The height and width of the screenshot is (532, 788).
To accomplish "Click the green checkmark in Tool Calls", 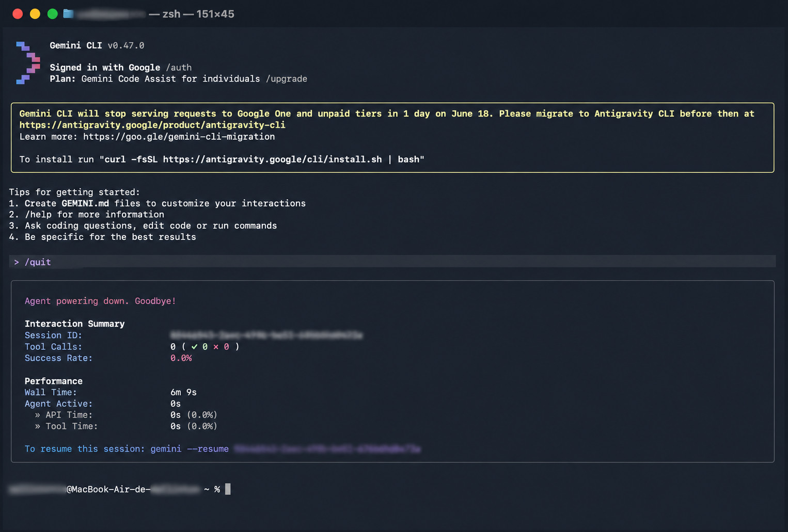I will (195, 347).
